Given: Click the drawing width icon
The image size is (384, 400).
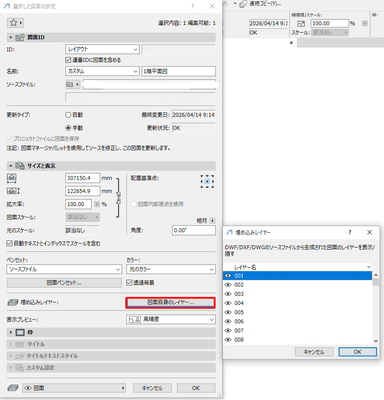Looking at the screenshot, I should point(12,178).
